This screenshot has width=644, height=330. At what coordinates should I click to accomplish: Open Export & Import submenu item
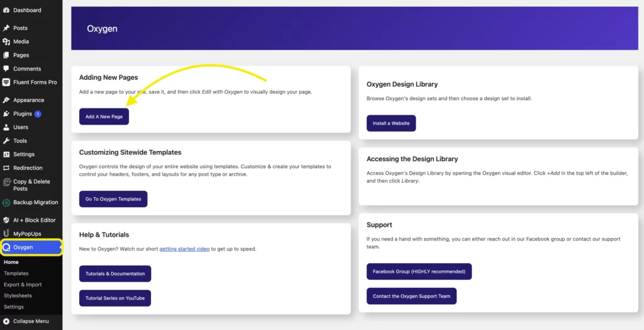(23, 284)
